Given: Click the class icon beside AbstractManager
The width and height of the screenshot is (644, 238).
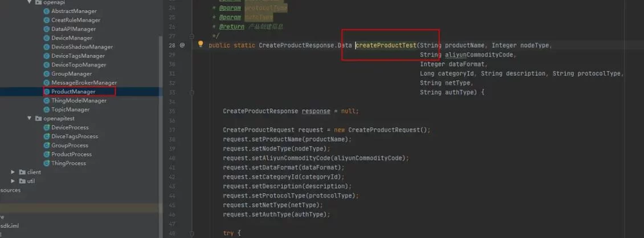Looking at the screenshot, I should tap(47, 11).
